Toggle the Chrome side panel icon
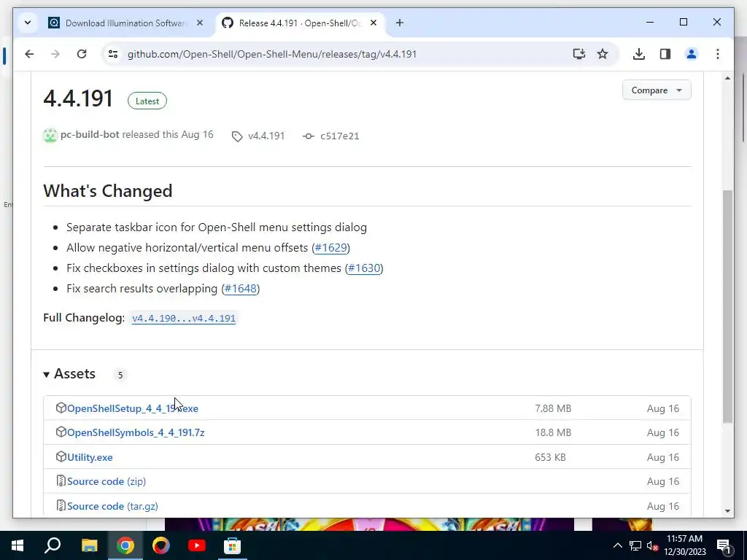The image size is (747, 560). tap(665, 54)
